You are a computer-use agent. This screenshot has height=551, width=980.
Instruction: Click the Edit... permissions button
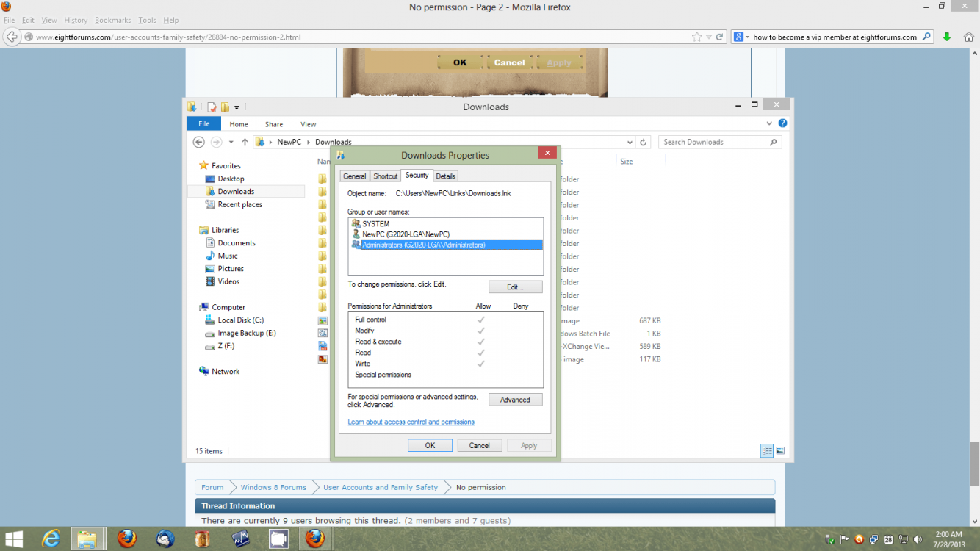(x=516, y=287)
